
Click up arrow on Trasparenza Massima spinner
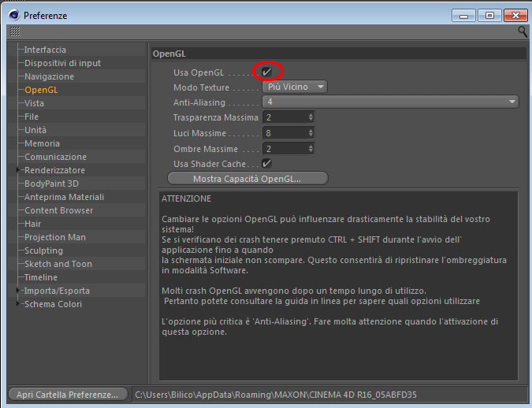[x=311, y=115]
